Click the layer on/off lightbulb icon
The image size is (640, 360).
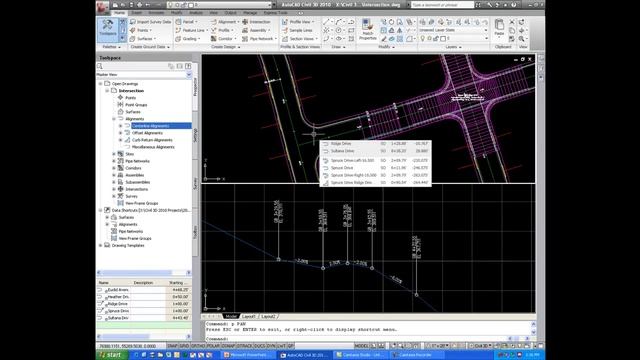423,38
